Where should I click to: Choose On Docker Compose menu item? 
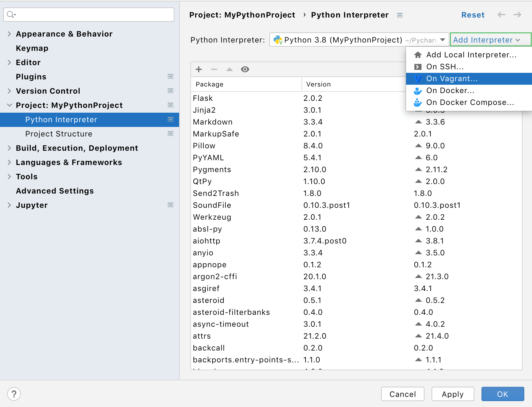tap(469, 102)
